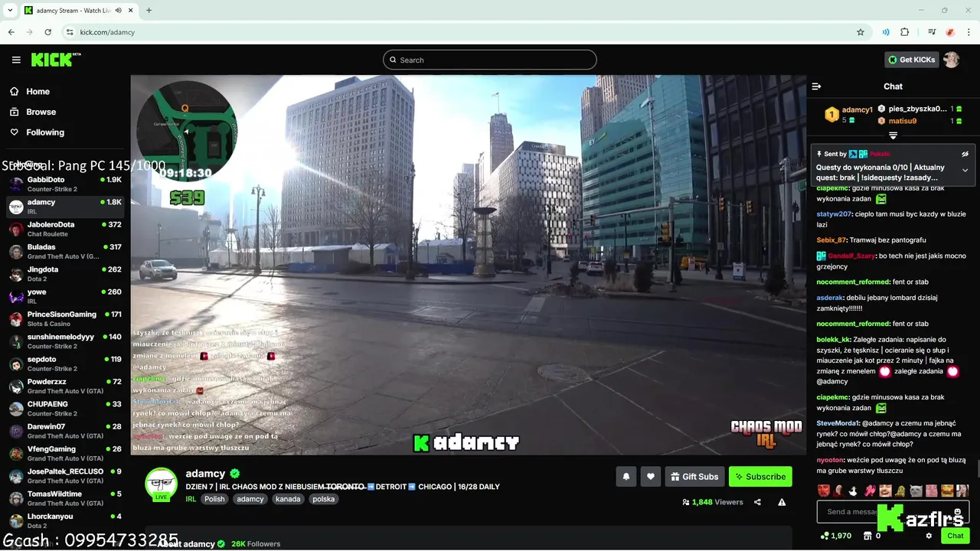
Task: Open JaboleroDota channel in sidebar
Action: tap(65, 229)
